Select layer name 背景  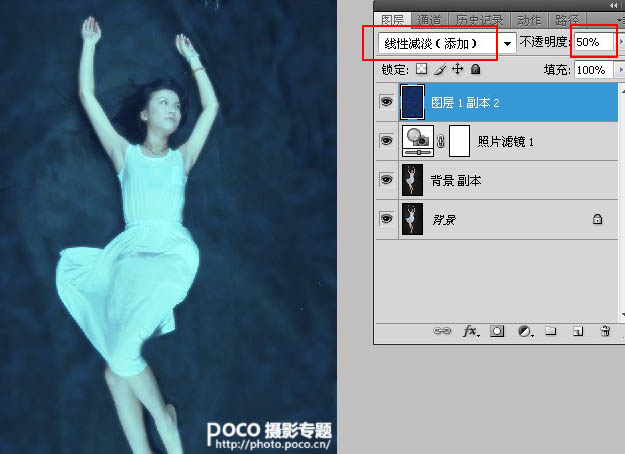(444, 220)
